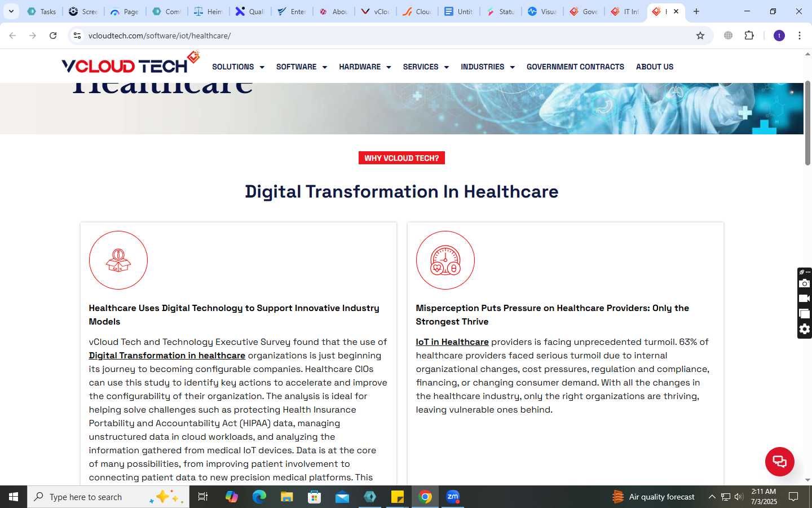Switch to the Visua browser tab
This screenshot has width=812, height=508.
pyautogui.click(x=542, y=11)
